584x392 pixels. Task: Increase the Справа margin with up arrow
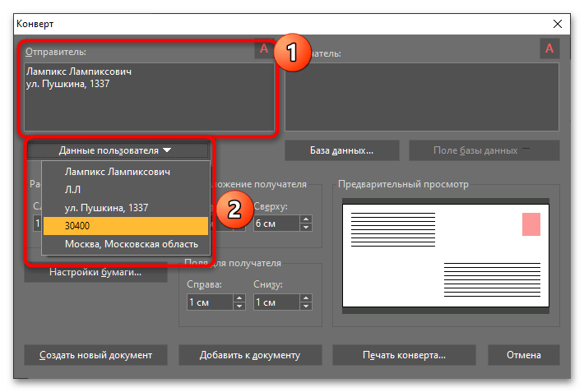239,298
